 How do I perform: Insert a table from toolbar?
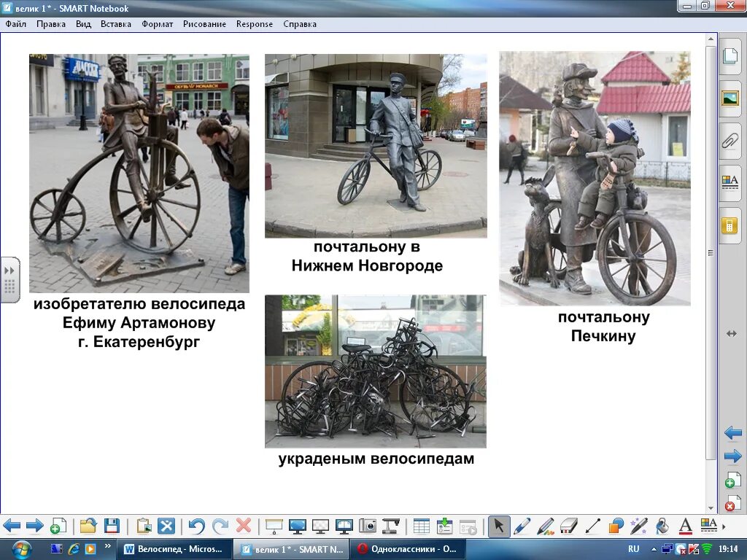point(421,526)
